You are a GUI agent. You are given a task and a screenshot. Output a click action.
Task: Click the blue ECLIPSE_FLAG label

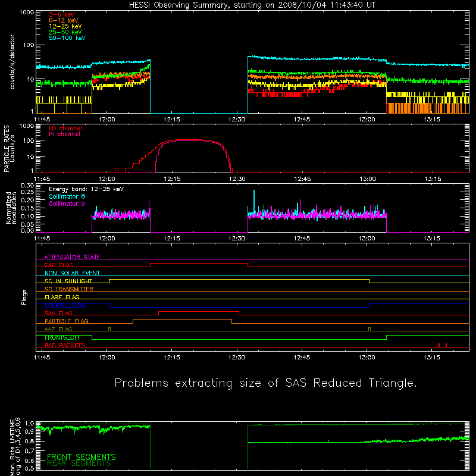click(x=65, y=305)
